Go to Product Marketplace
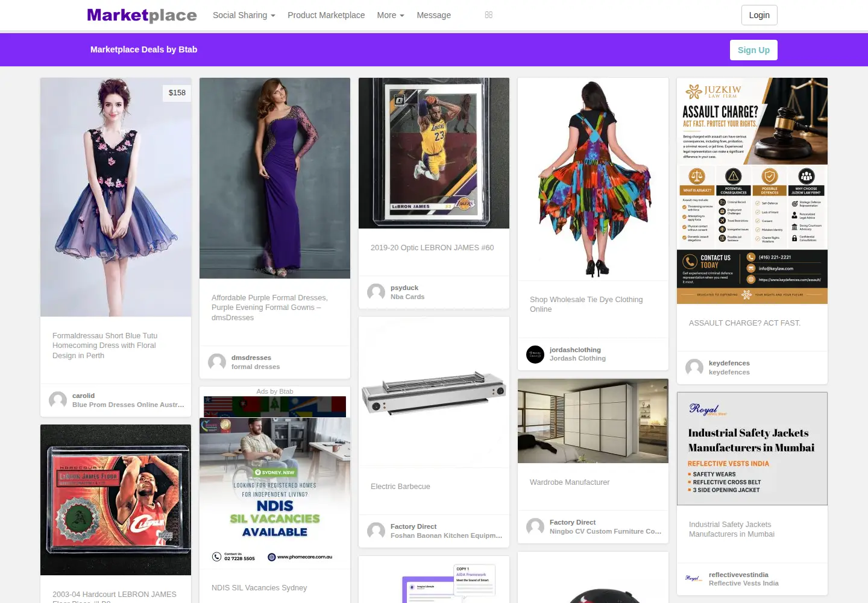The height and width of the screenshot is (603, 868). pyautogui.click(x=326, y=15)
